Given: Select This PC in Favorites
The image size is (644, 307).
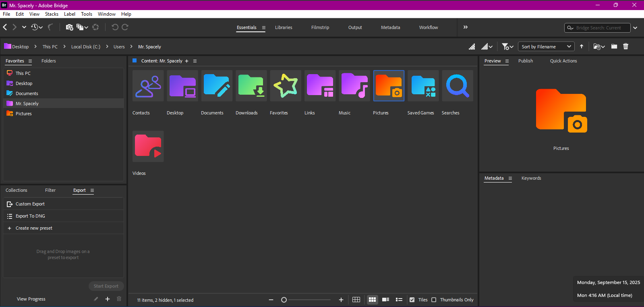Looking at the screenshot, I should coord(63,73).
